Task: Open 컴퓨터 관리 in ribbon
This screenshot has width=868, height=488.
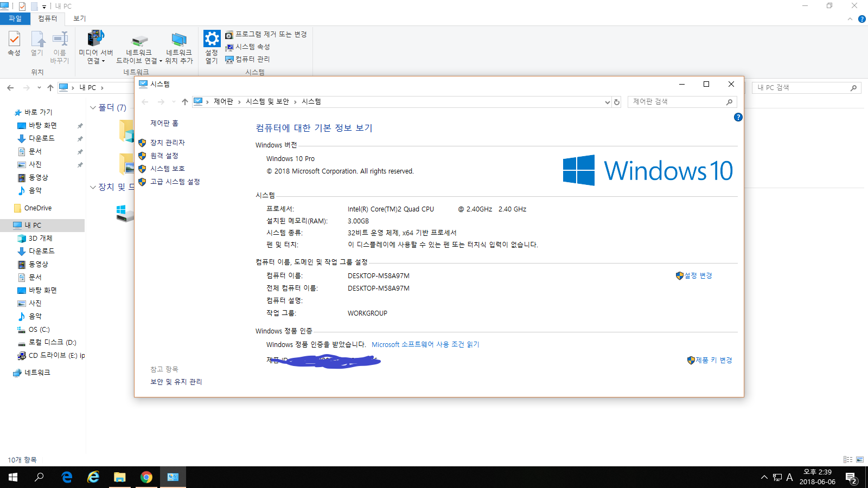Action: (x=247, y=59)
